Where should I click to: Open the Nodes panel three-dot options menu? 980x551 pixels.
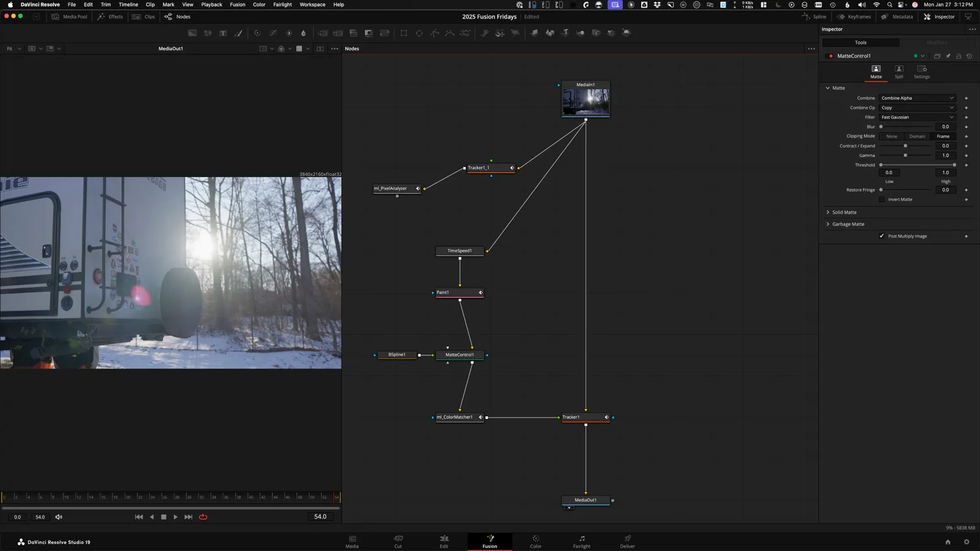click(812, 49)
